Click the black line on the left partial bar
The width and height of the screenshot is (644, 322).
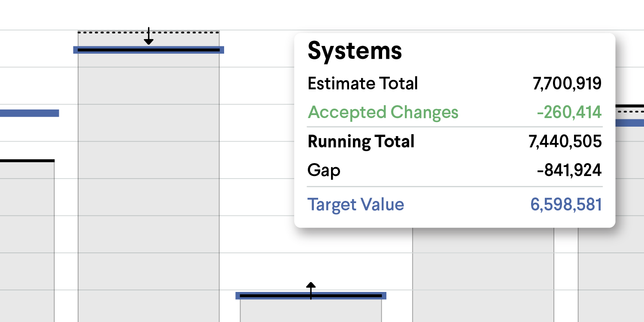pos(27,161)
